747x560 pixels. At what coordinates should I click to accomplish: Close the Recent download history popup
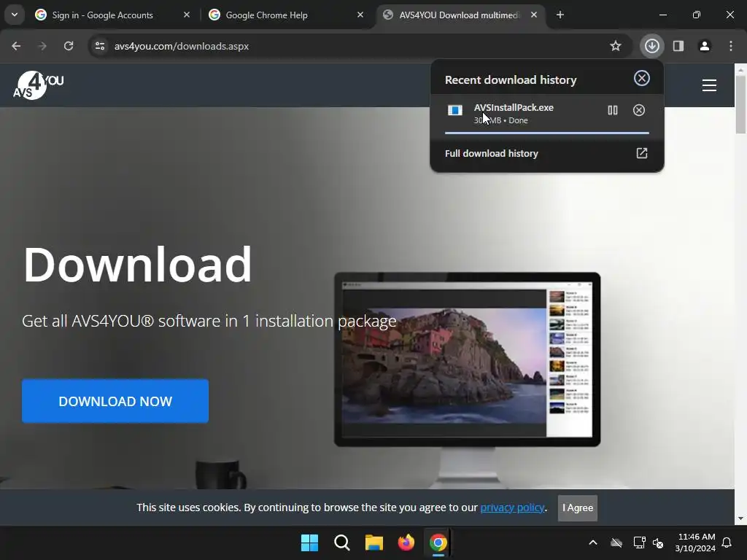pos(642,78)
